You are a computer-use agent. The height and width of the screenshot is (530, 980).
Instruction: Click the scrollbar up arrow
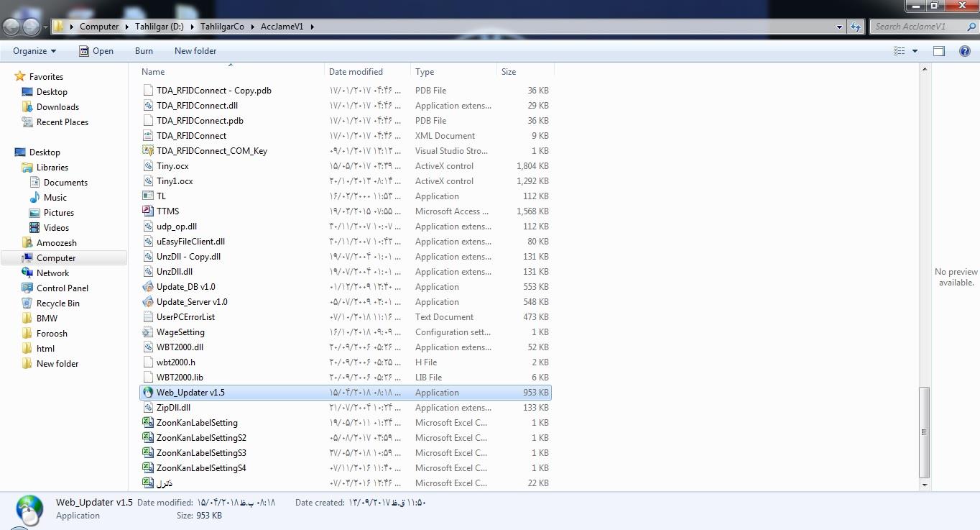tap(925, 69)
